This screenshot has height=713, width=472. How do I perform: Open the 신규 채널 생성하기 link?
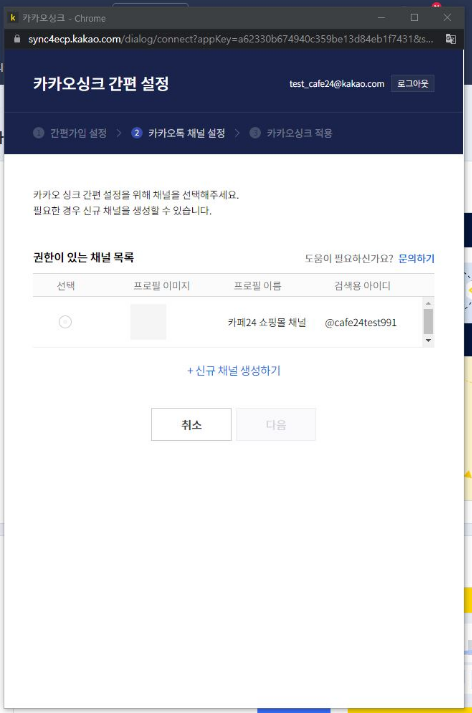234,371
